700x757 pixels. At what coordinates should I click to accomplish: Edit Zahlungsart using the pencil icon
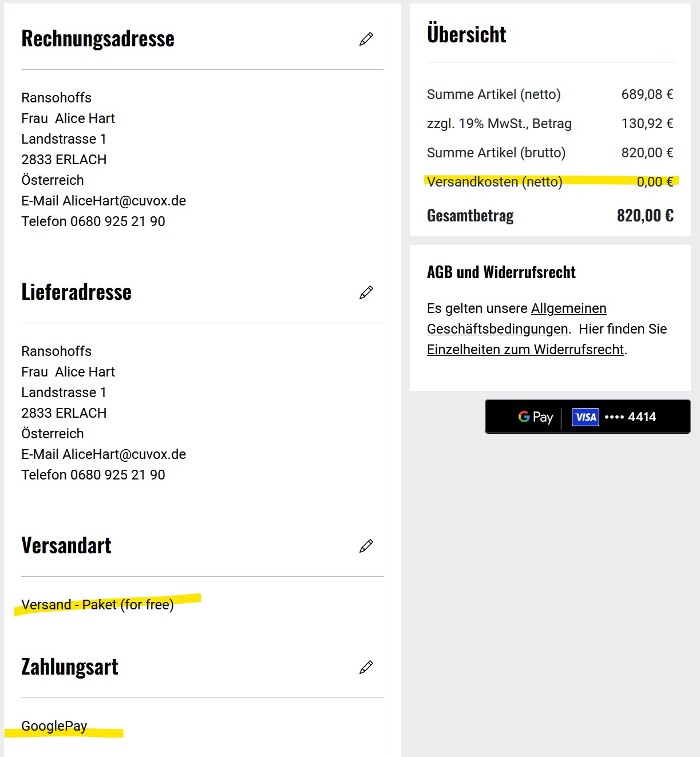click(x=366, y=667)
